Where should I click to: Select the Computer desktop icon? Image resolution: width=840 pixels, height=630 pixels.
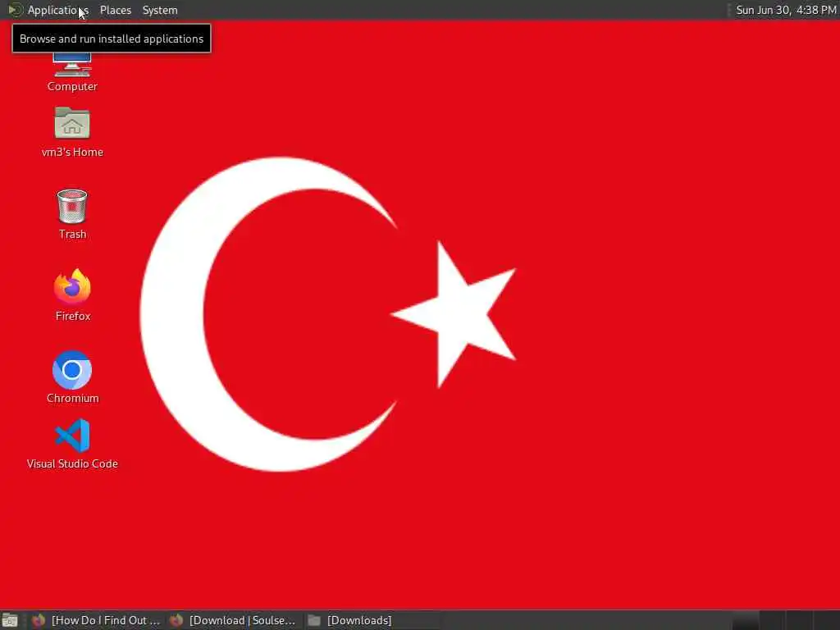coord(72,72)
